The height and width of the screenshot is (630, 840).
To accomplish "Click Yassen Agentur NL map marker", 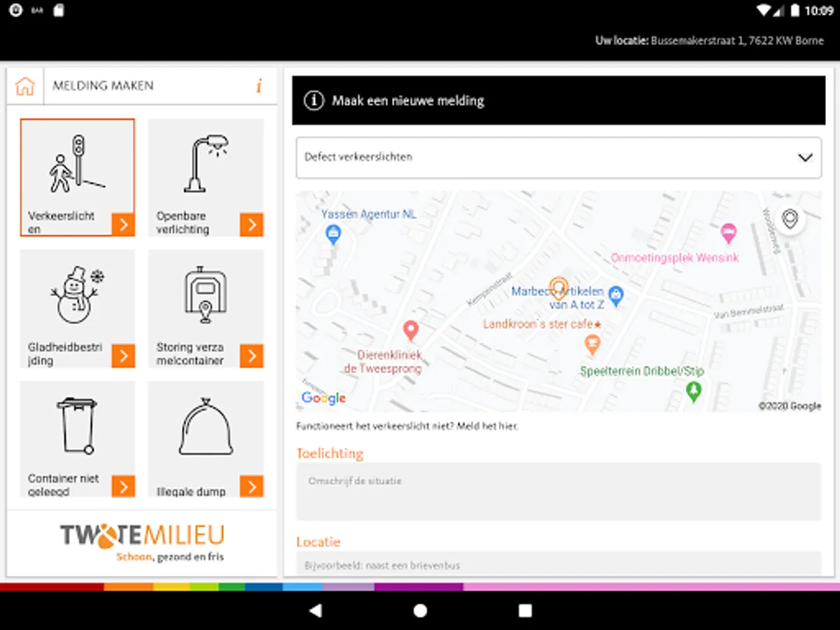I will (x=333, y=235).
